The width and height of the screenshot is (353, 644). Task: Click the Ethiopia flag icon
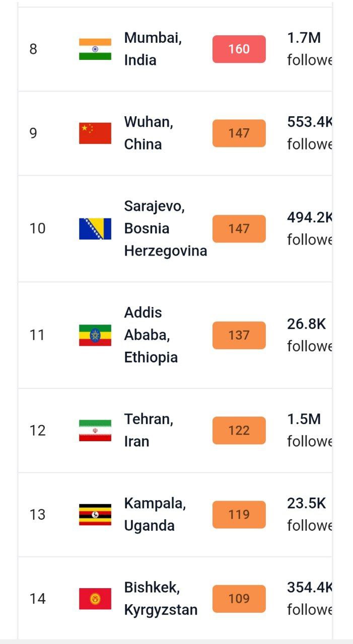coord(95,335)
